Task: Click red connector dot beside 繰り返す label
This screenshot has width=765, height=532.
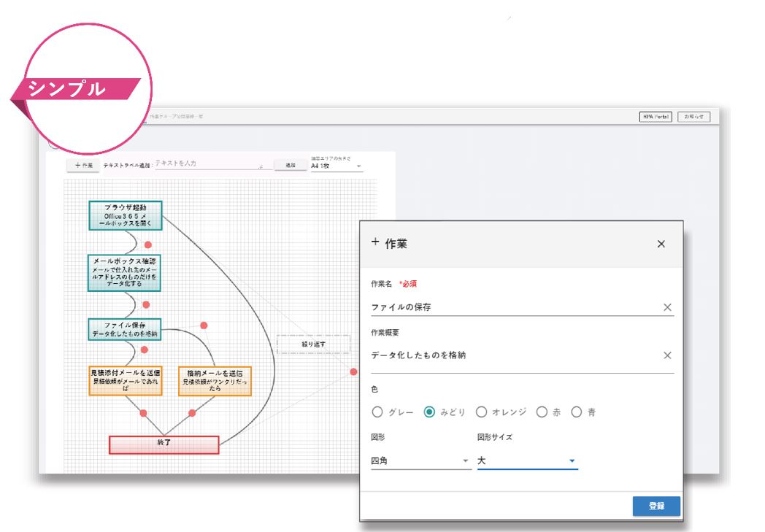Action: [353, 371]
